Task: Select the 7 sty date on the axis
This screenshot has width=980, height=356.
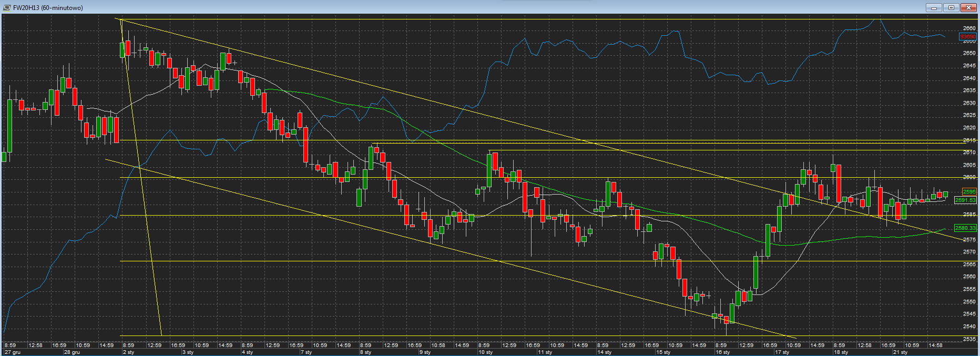Action: coord(306,352)
